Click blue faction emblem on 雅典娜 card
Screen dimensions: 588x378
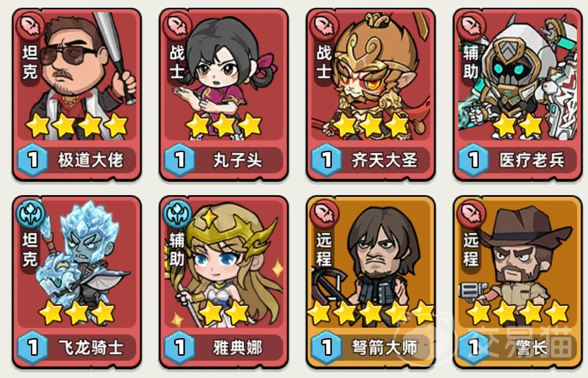(178, 213)
